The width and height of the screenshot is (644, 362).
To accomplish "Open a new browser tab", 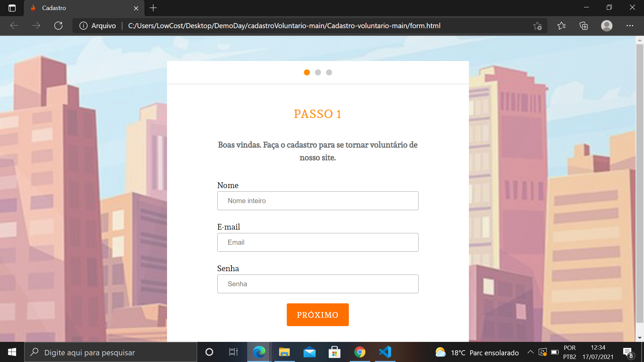I will click(153, 8).
